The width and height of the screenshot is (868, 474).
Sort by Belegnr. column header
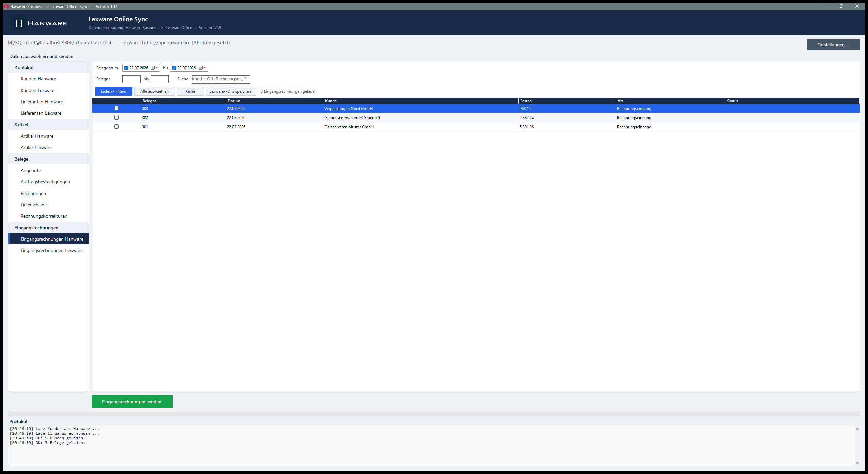183,101
